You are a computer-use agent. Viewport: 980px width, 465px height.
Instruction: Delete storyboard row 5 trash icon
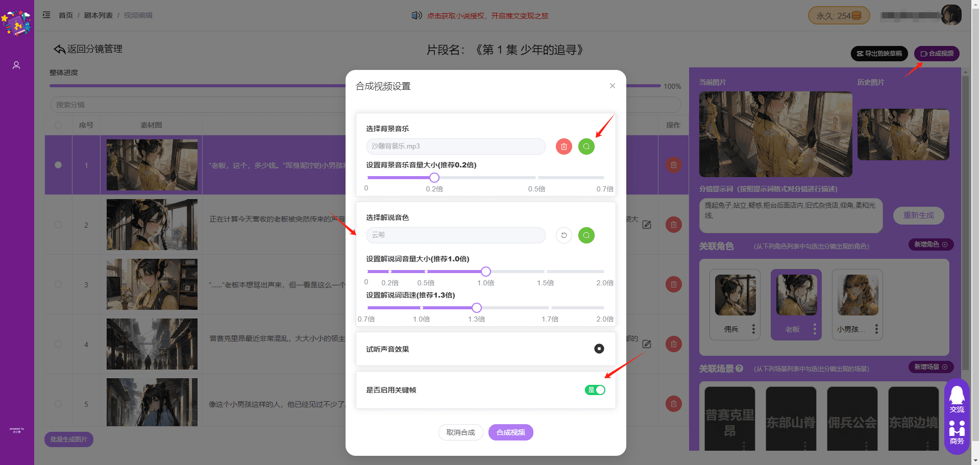[673, 404]
